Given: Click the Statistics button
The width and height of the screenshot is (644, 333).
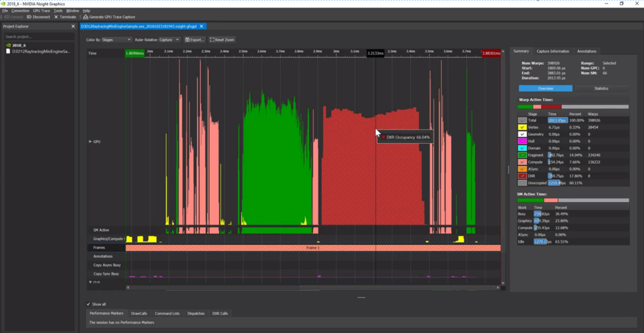Looking at the screenshot, I should tap(601, 88).
